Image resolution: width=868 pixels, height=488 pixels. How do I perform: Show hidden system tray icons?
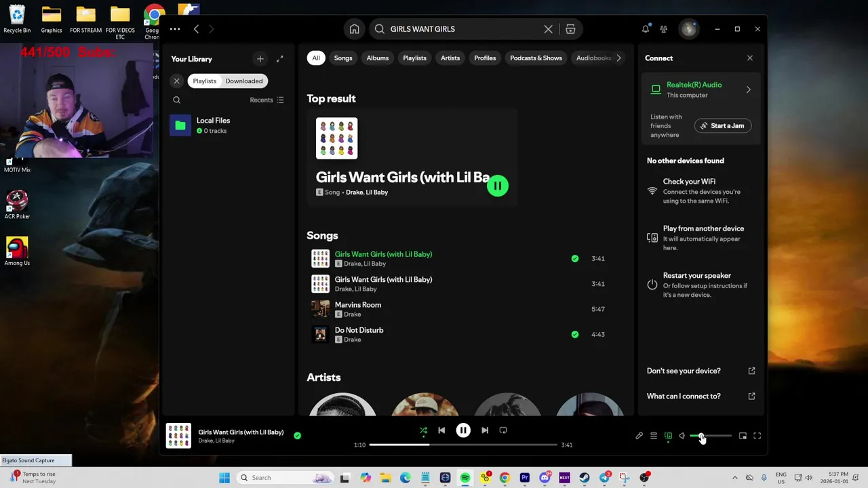[x=734, y=478]
